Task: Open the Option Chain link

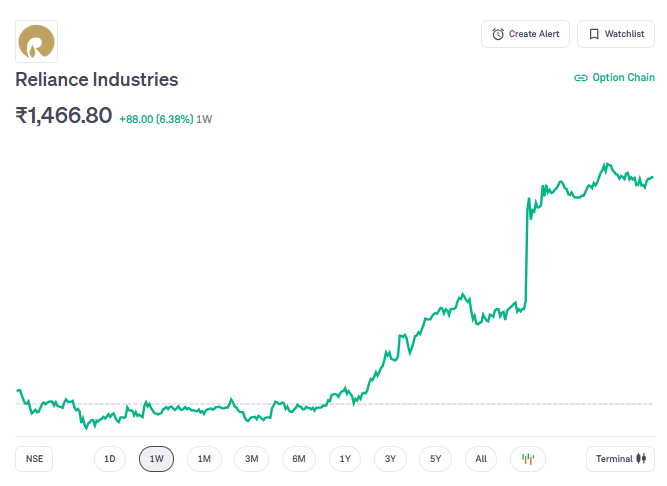Action: 614,78
